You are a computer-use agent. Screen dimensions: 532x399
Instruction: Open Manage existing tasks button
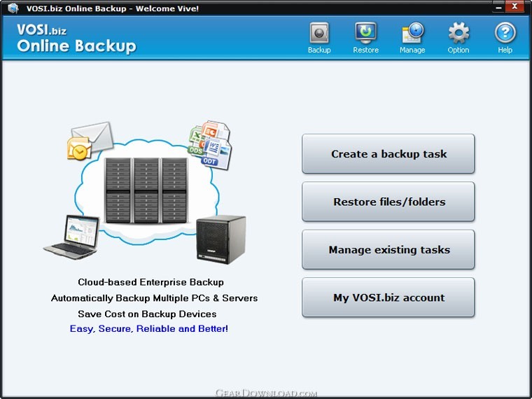(x=388, y=249)
